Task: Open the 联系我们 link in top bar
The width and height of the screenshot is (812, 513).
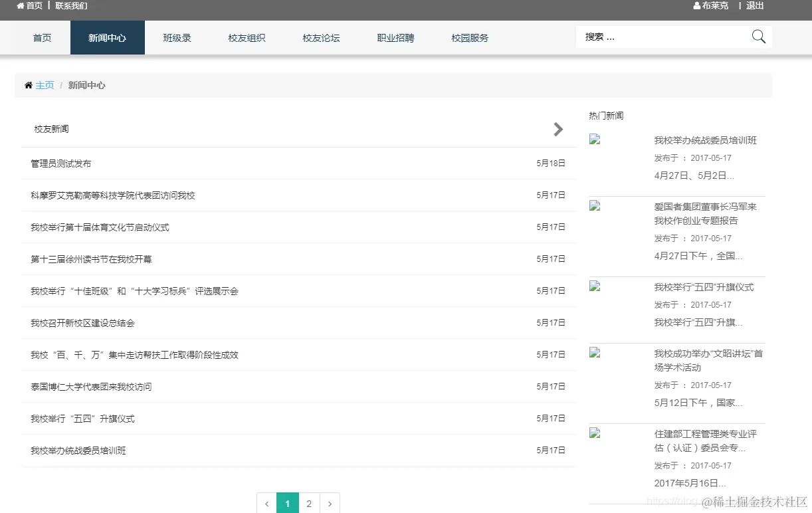Action: point(71,6)
